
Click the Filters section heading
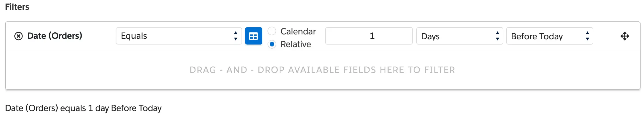17,7
